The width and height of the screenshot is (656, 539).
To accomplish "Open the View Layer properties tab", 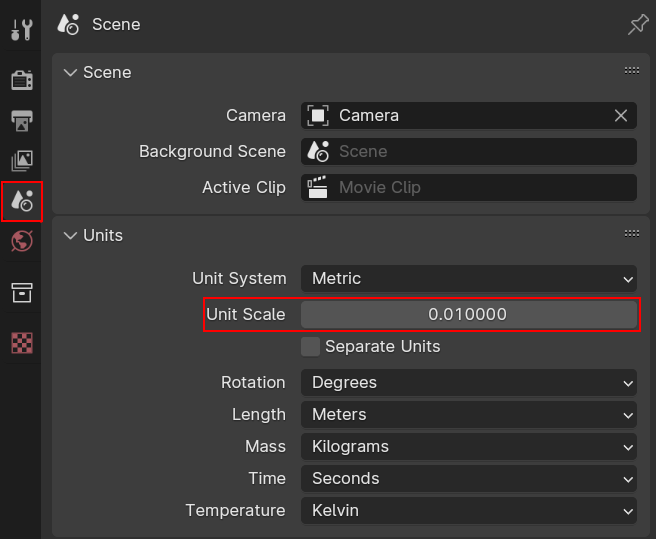I will (22, 161).
